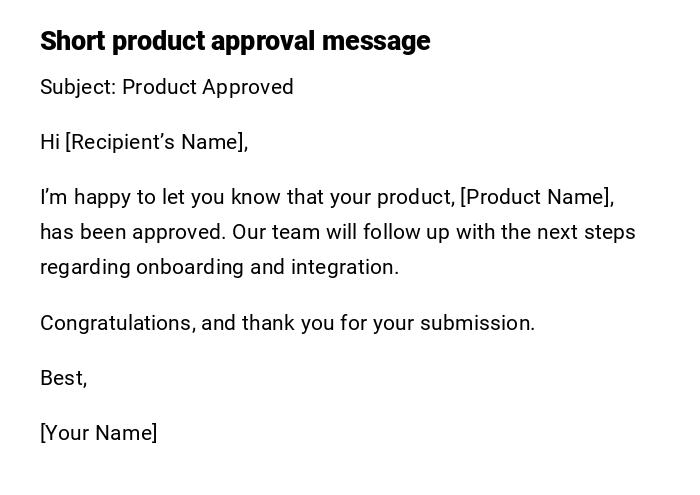Viewport: 700px width, 495px height.
Task: Click the words "I'm happy" opening the body
Action: click(x=84, y=197)
